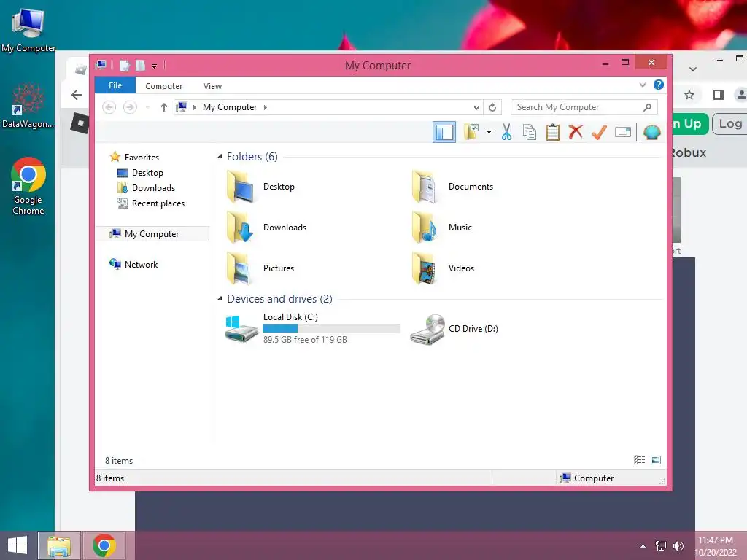Click Chrome window's back arrow

point(76,95)
